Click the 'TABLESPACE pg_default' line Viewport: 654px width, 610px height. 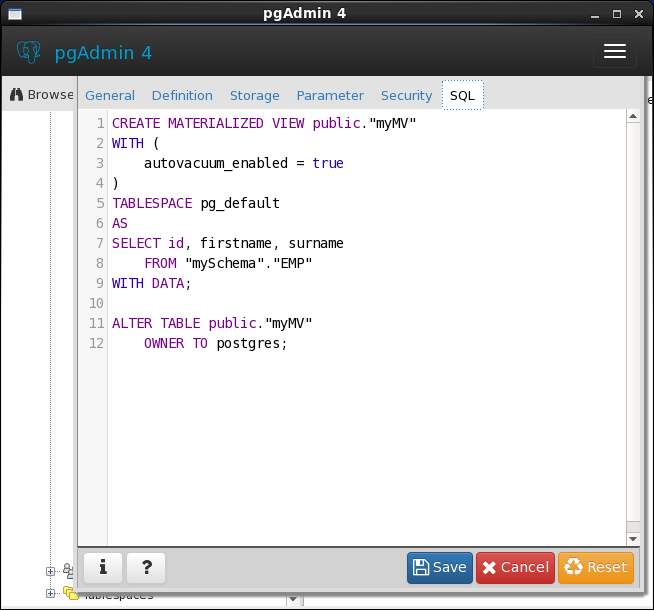[x=196, y=203]
